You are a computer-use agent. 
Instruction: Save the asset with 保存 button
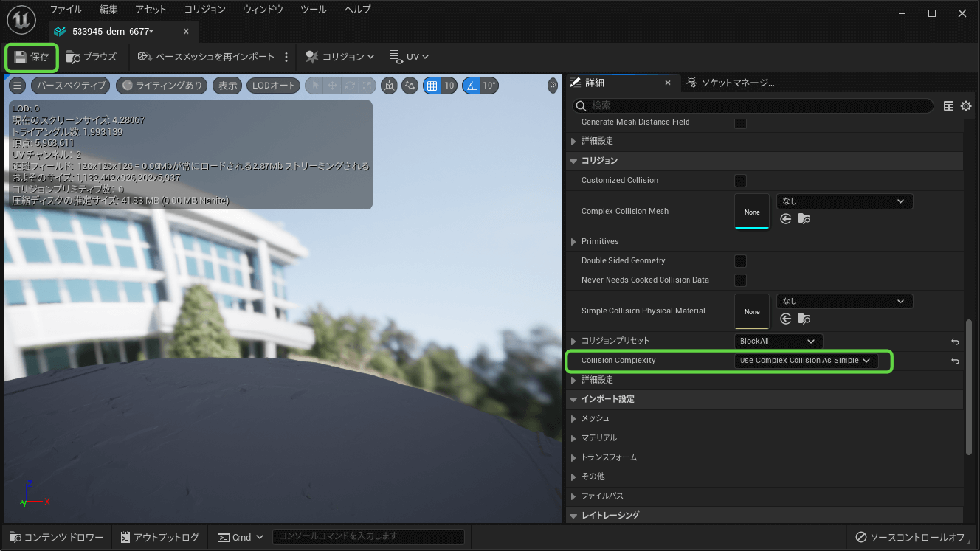(x=32, y=57)
